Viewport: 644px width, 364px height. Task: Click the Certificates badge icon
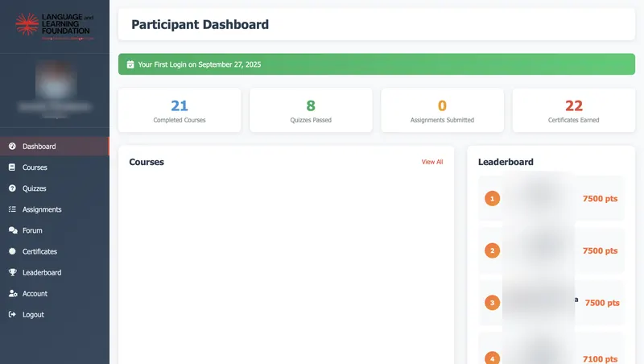12,251
